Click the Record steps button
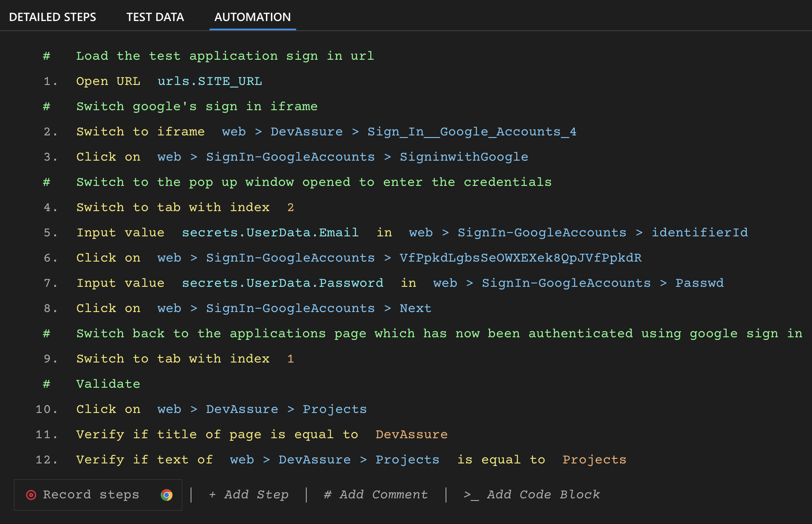 (91, 495)
